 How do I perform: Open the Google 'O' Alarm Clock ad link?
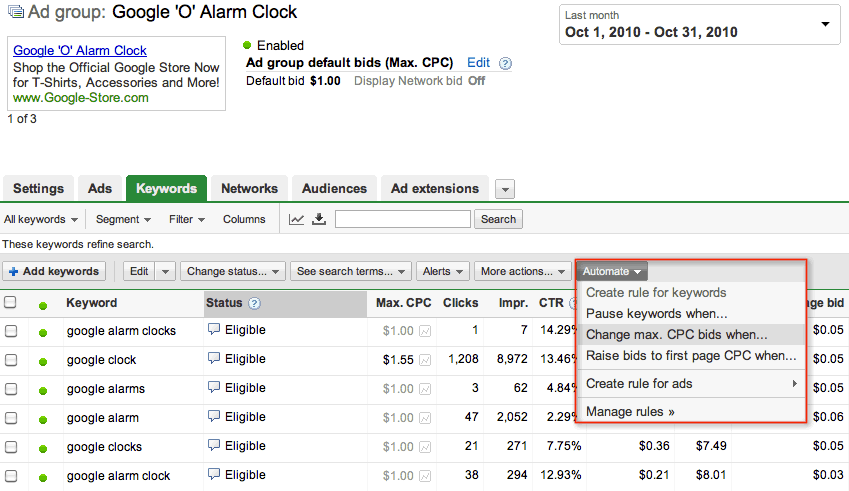coord(80,50)
